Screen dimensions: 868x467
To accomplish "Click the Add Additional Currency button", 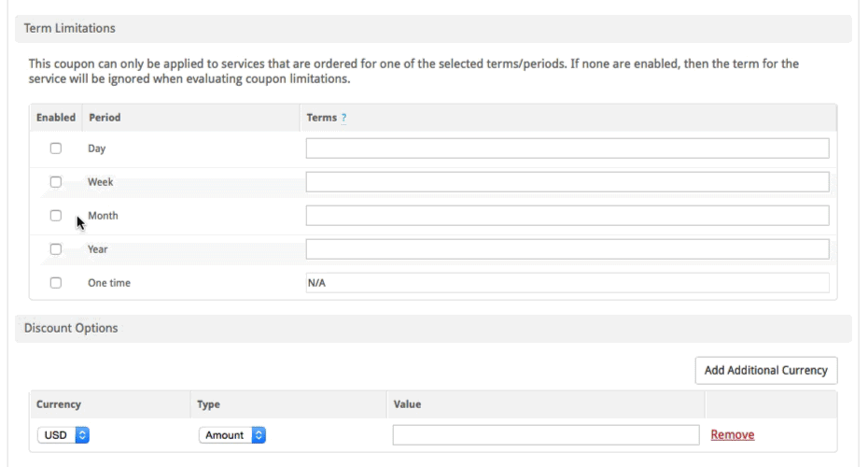I will tap(766, 370).
